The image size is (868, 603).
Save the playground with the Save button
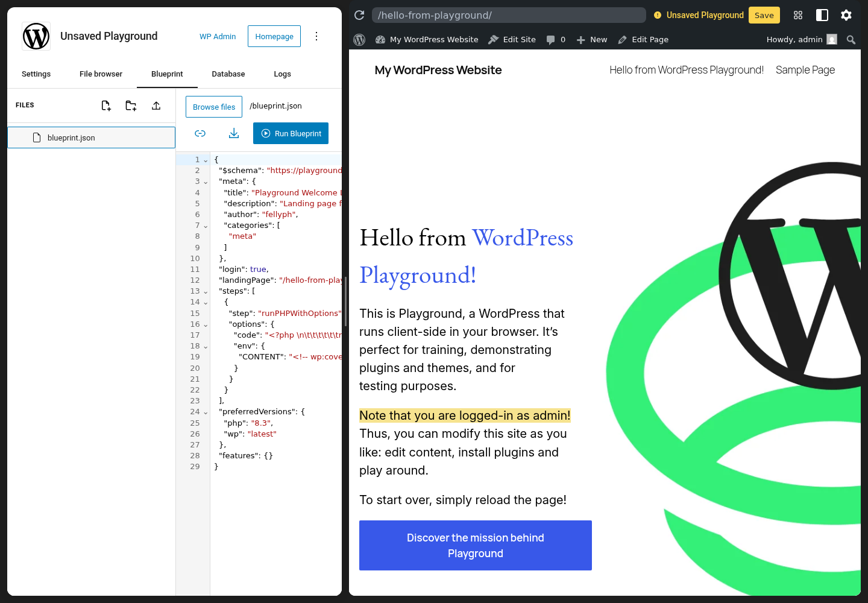click(x=764, y=15)
